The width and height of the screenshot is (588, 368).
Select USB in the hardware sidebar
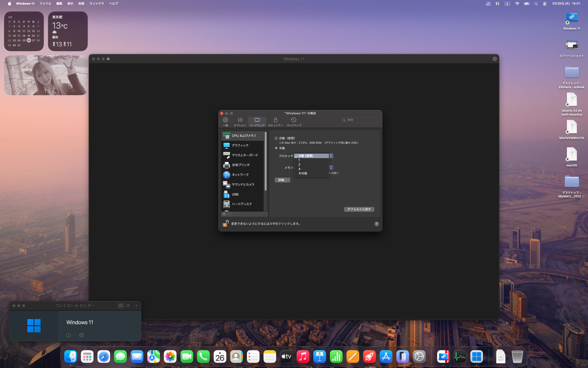pos(235,194)
